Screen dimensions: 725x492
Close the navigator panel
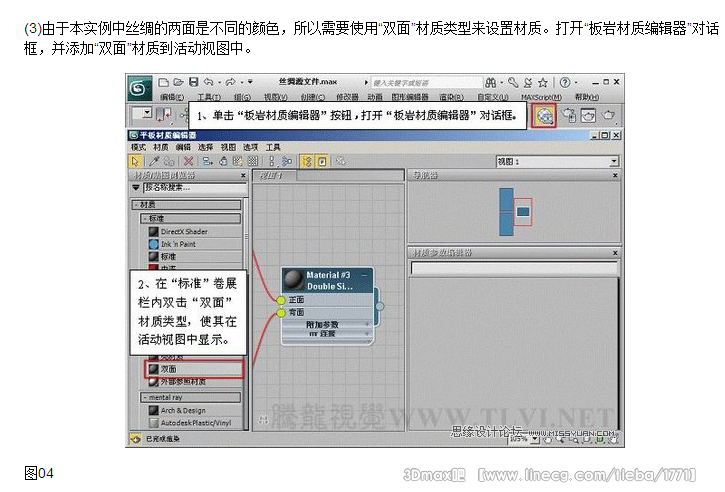(x=615, y=176)
